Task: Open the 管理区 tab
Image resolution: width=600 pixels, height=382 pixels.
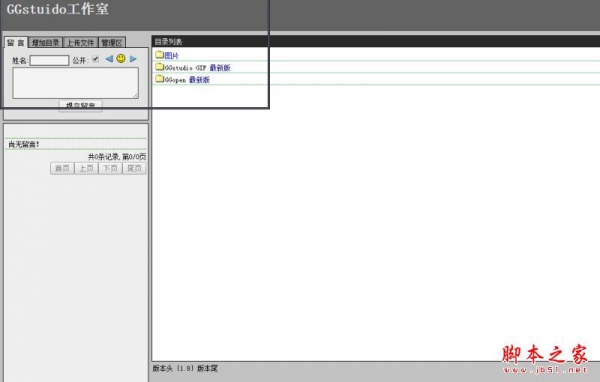Action: (112, 42)
